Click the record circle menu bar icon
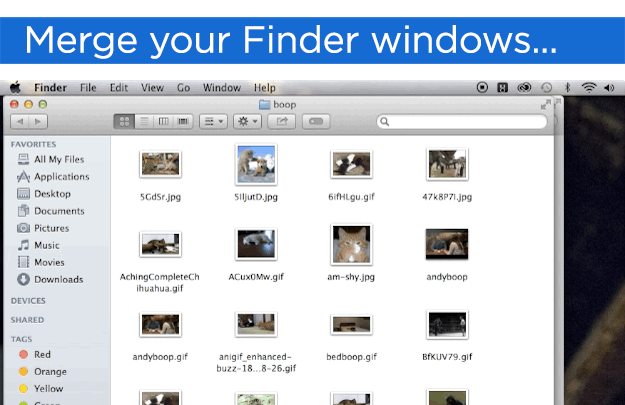 click(x=482, y=87)
